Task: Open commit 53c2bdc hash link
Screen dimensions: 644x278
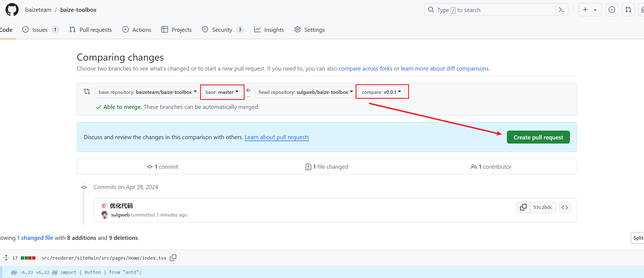Action: 543,207
